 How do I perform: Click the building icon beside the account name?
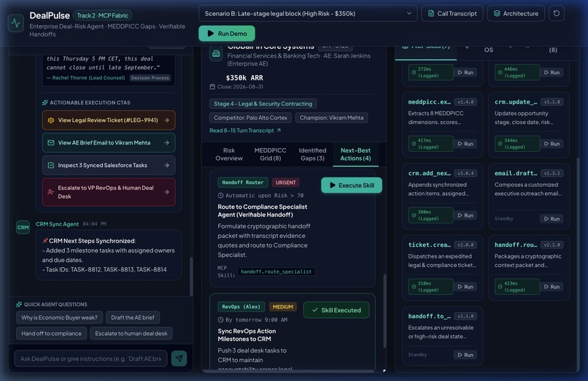point(216,54)
